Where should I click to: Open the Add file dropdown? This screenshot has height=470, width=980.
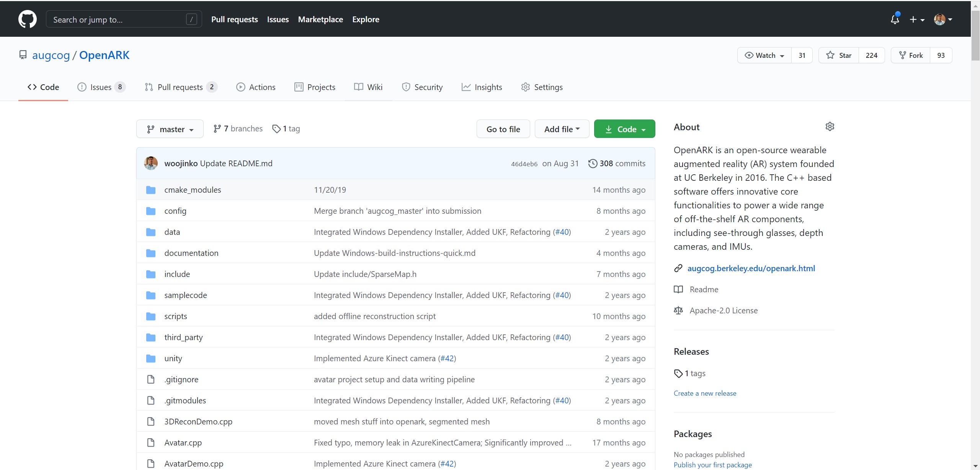(562, 129)
